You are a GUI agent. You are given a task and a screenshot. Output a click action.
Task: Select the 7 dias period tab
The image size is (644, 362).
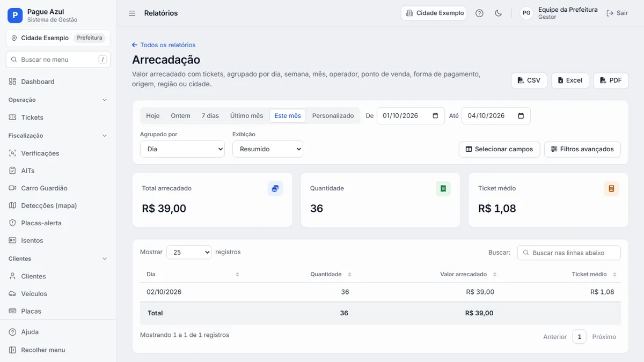(210, 116)
